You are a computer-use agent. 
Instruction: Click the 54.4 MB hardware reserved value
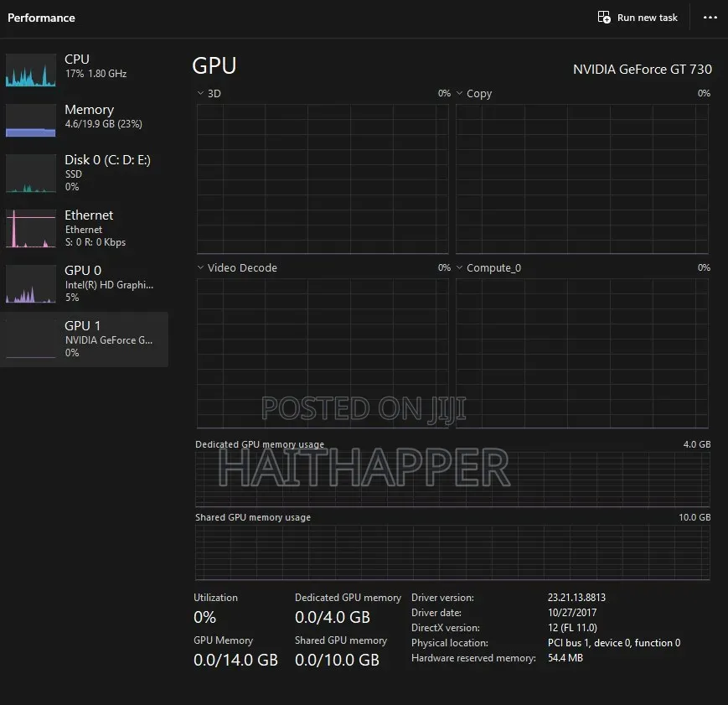[x=565, y=658]
